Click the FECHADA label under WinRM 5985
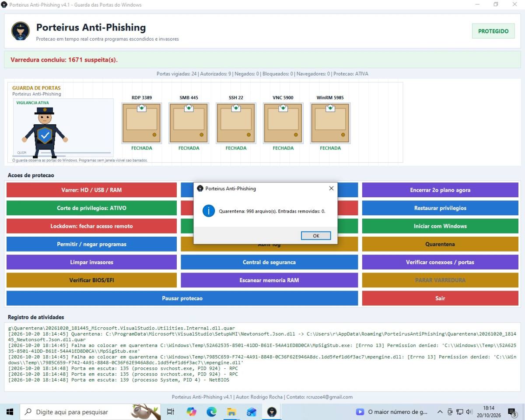Image resolution: width=525 pixels, height=420 pixels. pyautogui.click(x=330, y=148)
